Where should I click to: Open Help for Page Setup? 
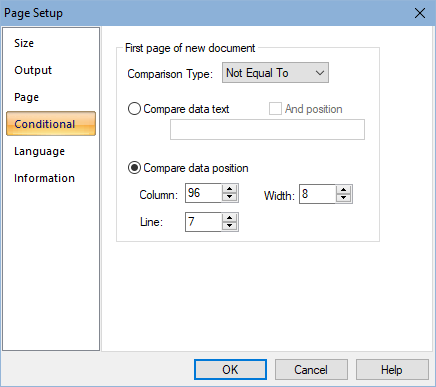[x=392, y=370]
